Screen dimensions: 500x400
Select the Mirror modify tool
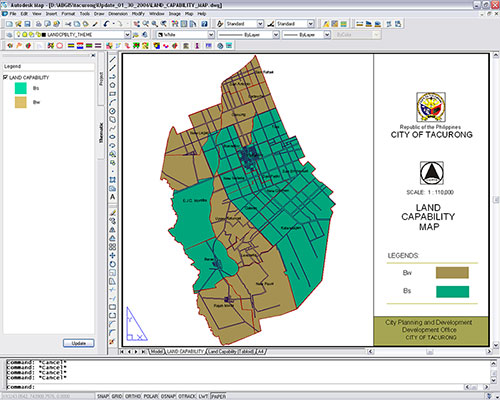(x=113, y=230)
